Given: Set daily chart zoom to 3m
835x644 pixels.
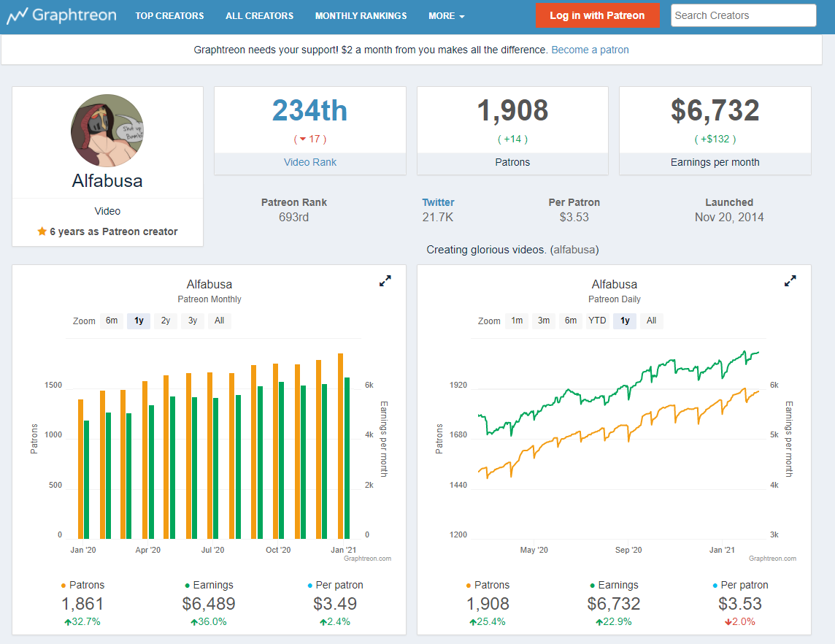Looking at the screenshot, I should (x=544, y=321).
